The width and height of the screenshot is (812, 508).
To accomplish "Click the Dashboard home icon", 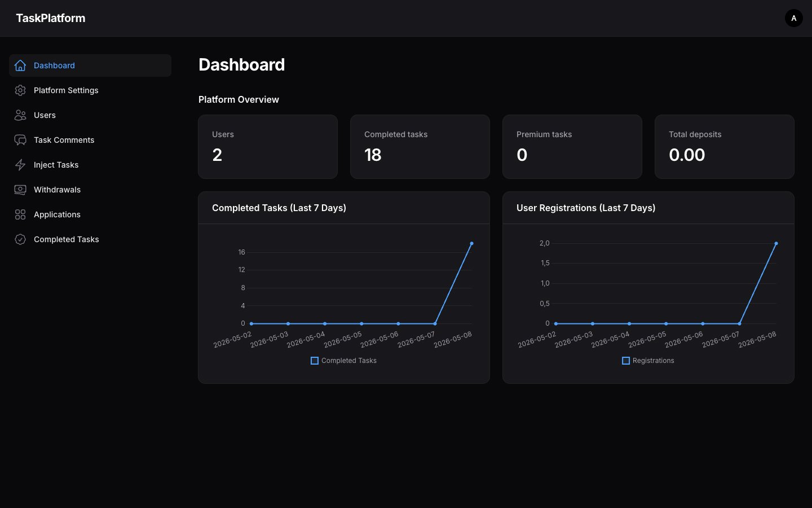I will [20, 65].
